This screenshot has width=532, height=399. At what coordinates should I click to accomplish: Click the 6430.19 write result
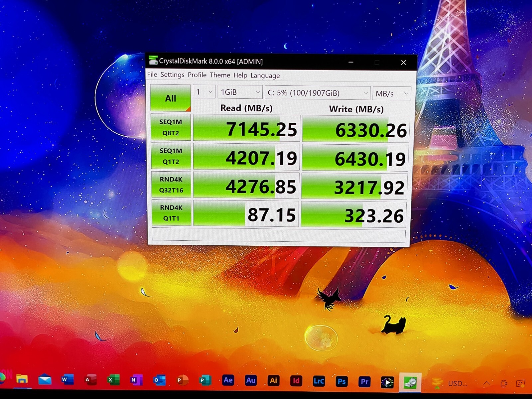[355, 158]
